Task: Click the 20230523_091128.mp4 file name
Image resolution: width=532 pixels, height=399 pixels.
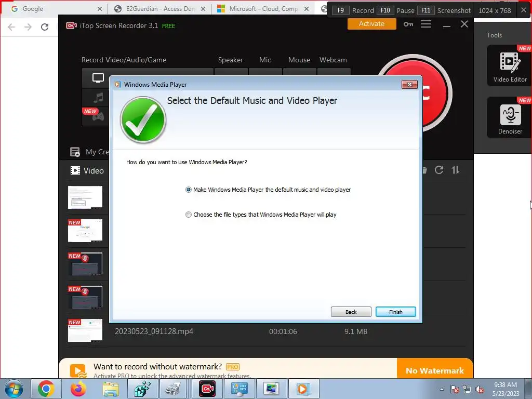Action: point(154,331)
